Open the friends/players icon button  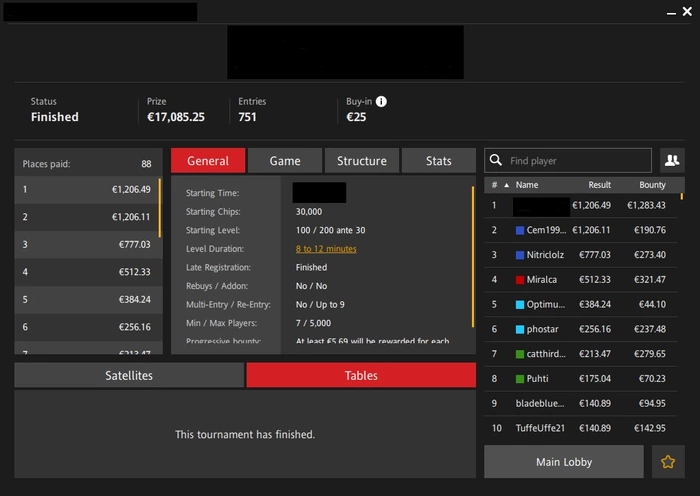672,160
